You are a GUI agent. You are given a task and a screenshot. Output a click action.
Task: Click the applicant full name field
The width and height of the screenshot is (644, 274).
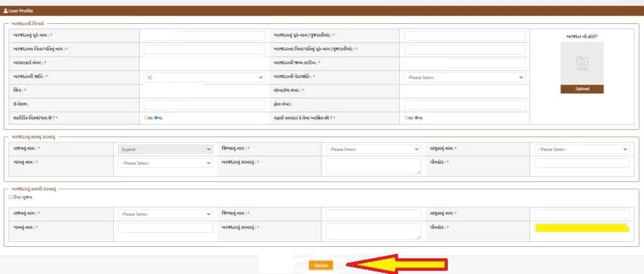click(x=204, y=36)
